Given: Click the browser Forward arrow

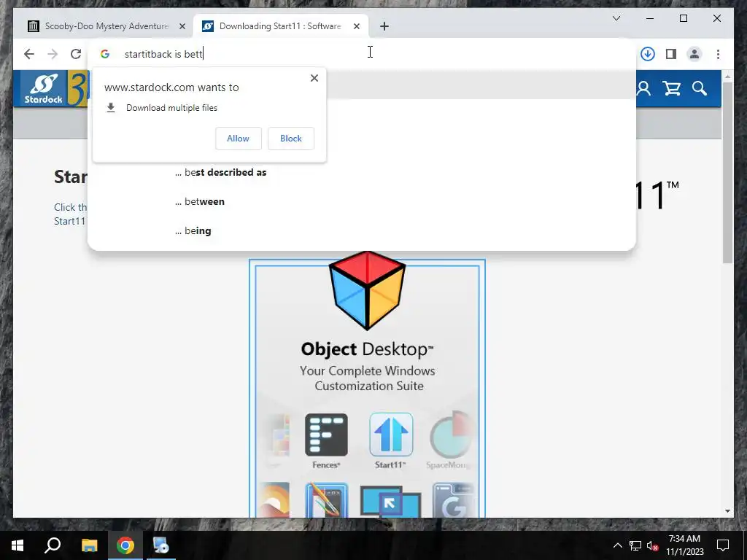Looking at the screenshot, I should pyautogui.click(x=53, y=54).
